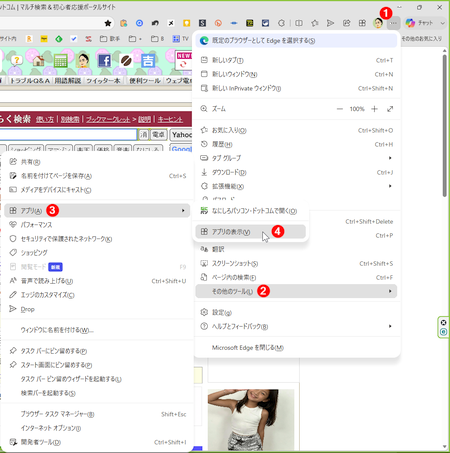Open the split screen toolbar icon

click(x=299, y=23)
